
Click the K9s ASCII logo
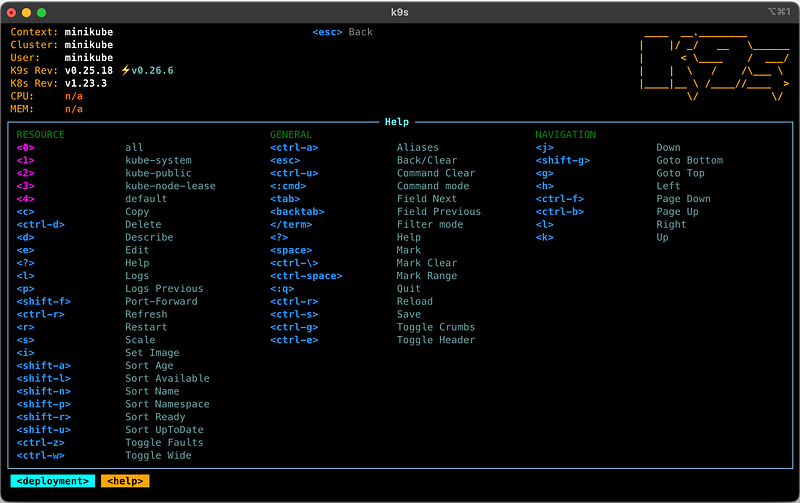[714, 66]
